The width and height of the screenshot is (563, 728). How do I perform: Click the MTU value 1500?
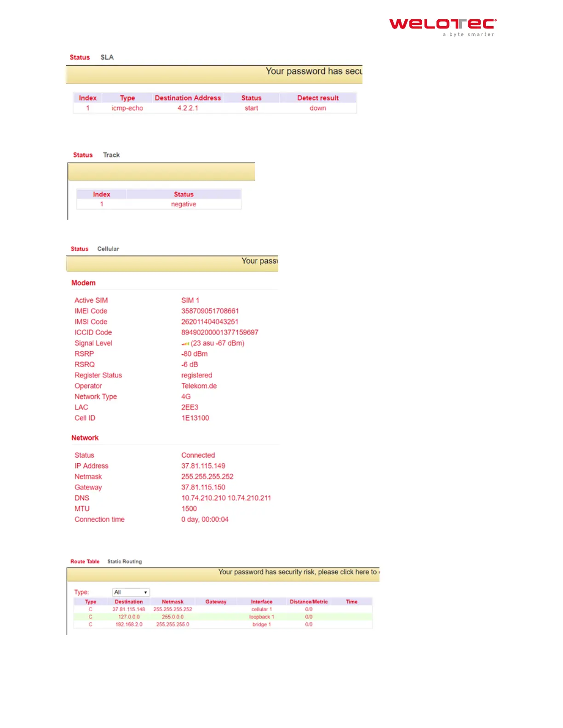click(189, 509)
